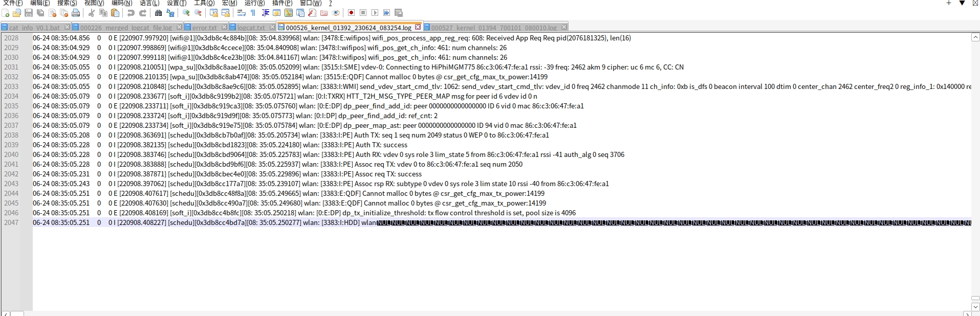Viewport: 980px width, 316px height.
Task: Run macro multiple times icon
Action: (x=387, y=13)
